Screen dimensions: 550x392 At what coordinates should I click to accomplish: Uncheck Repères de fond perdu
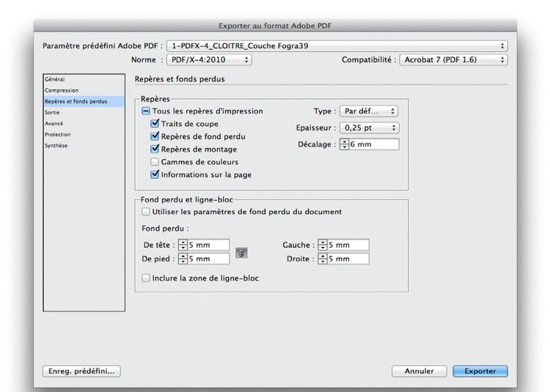pyautogui.click(x=155, y=136)
